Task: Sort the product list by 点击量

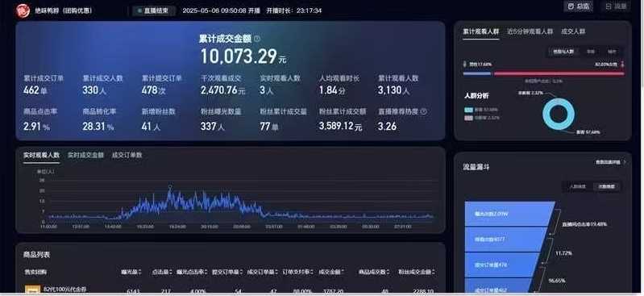Action: [162, 272]
